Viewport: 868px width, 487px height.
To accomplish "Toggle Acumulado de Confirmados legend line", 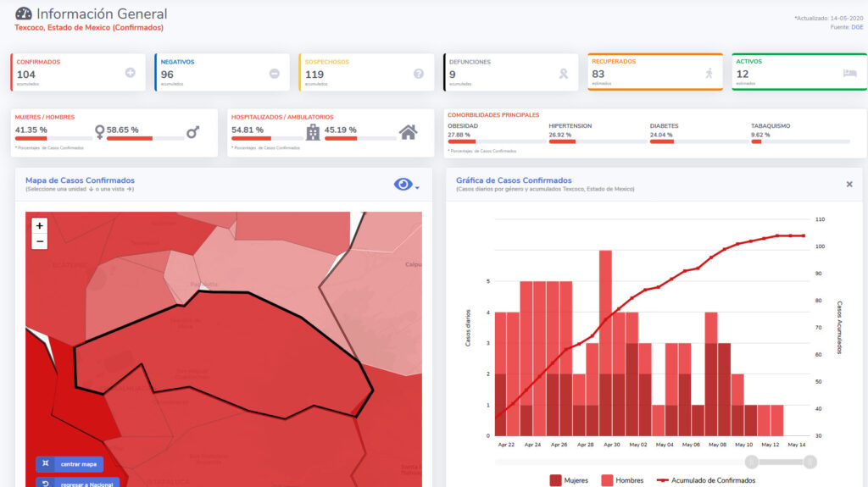I will coord(701,480).
